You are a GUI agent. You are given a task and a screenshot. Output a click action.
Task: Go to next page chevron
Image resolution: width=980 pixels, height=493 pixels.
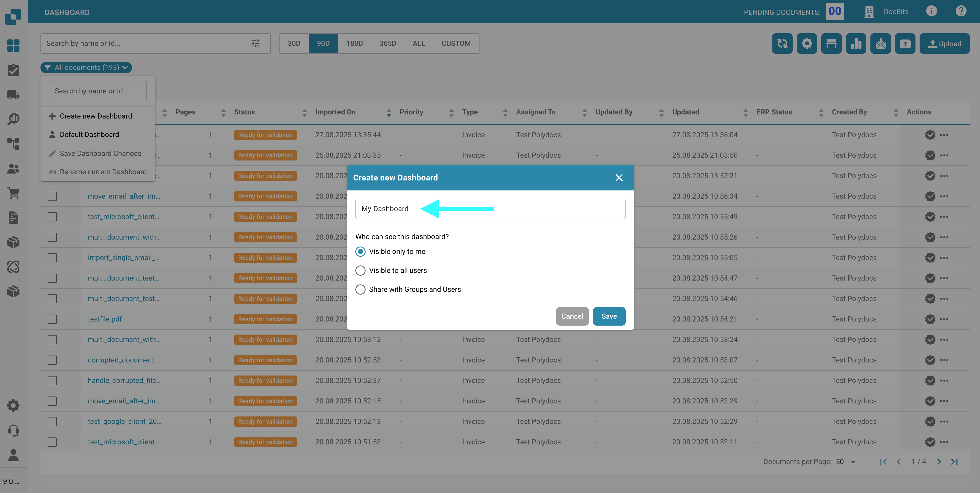939,462
